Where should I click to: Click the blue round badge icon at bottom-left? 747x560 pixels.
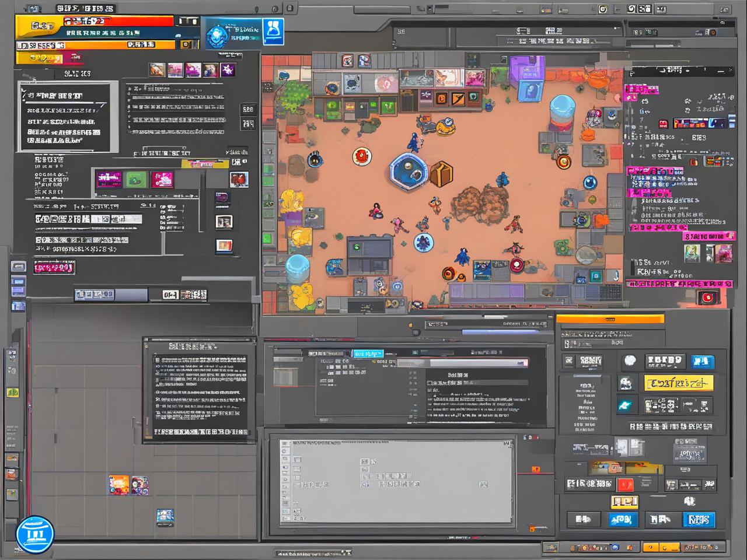(35, 534)
